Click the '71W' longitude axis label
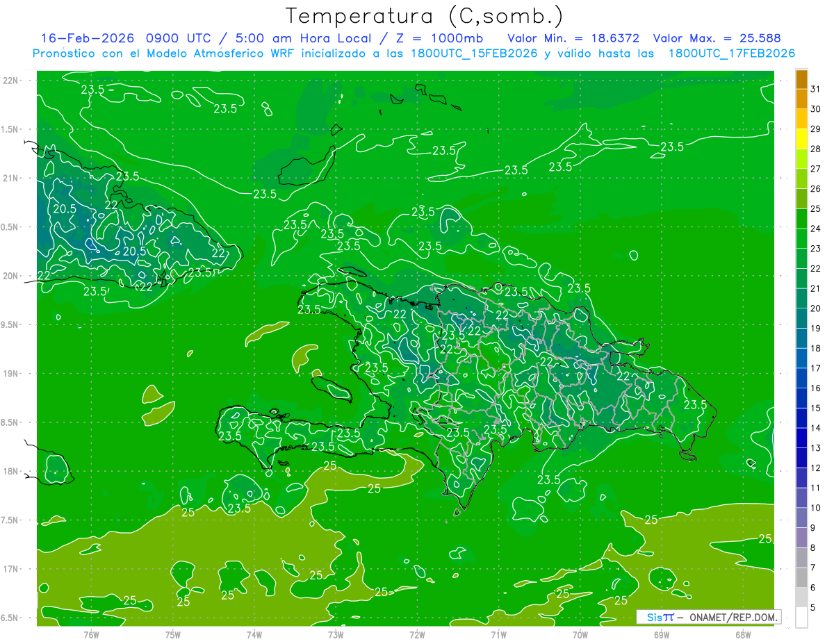Viewport: 834px width, 644px height. point(498,634)
